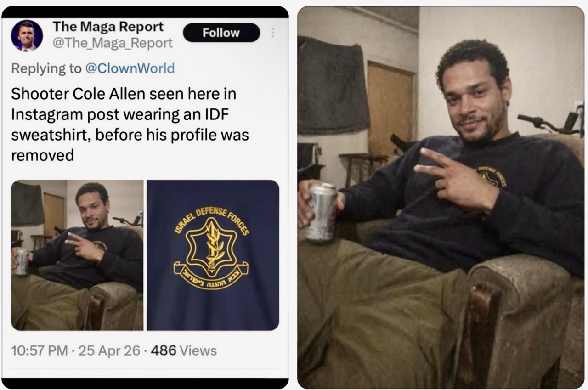This screenshot has height=390, width=588.
Task: Click The Maga Report profile avatar
Action: coord(27,35)
